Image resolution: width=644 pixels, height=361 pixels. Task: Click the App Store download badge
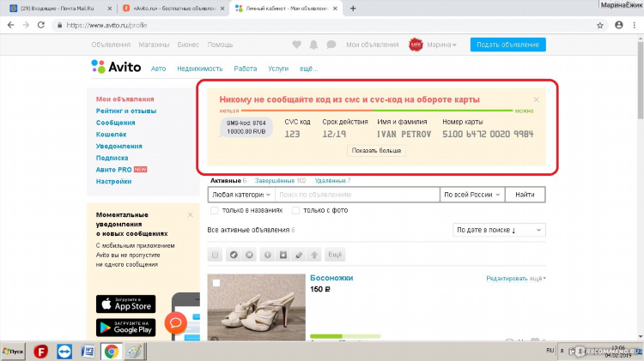pyautogui.click(x=125, y=304)
